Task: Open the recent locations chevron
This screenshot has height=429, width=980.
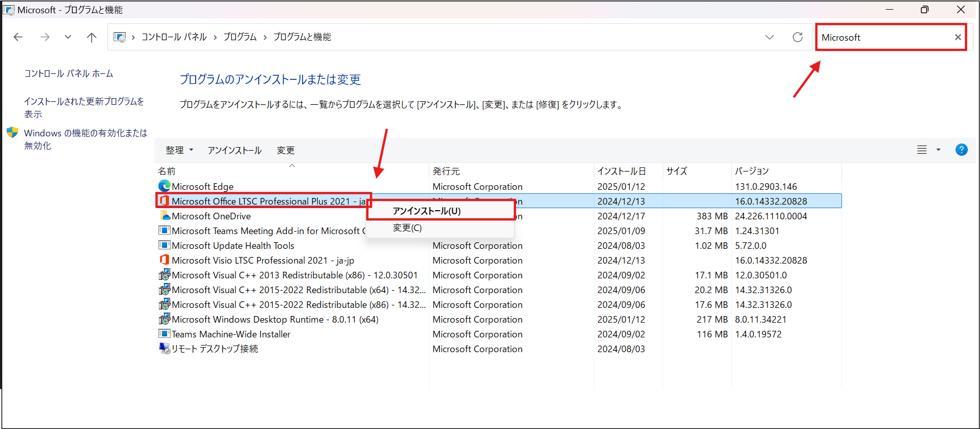Action: (68, 37)
